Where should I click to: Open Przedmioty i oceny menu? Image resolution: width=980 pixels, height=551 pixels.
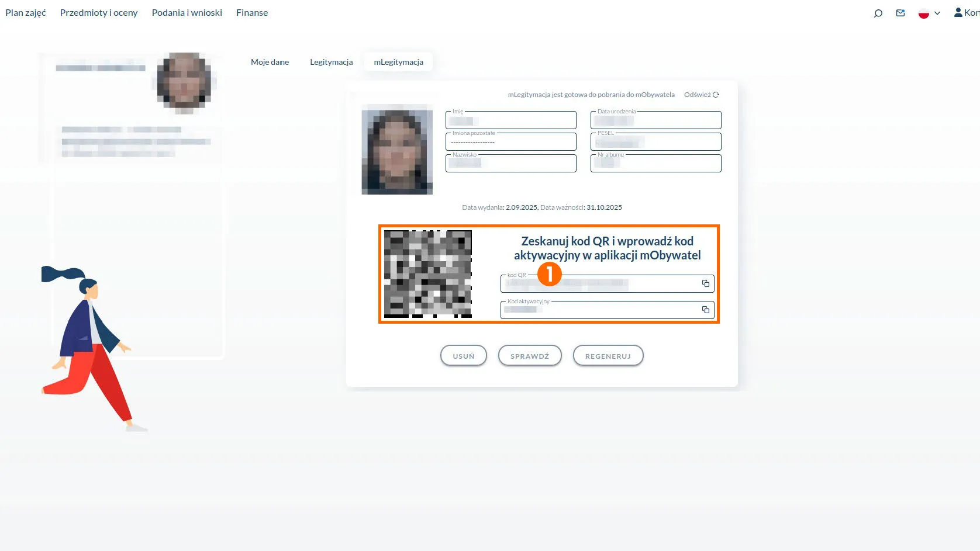[x=99, y=13]
